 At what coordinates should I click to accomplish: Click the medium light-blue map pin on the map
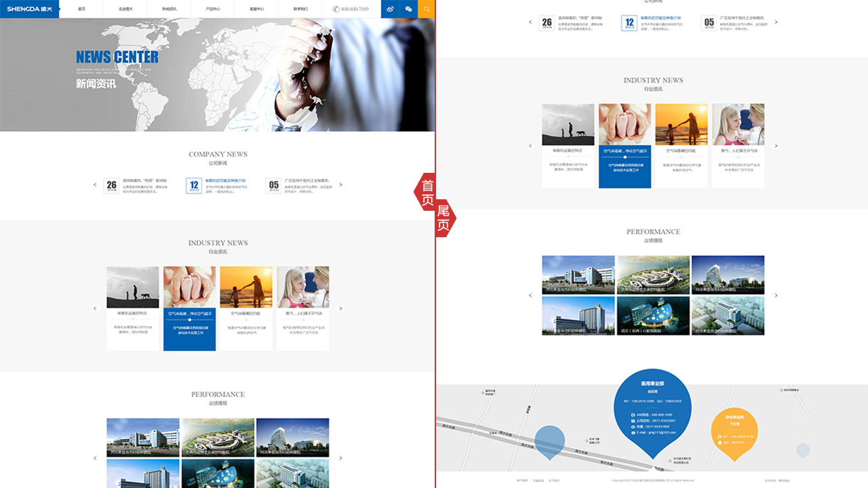tap(549, 441)
